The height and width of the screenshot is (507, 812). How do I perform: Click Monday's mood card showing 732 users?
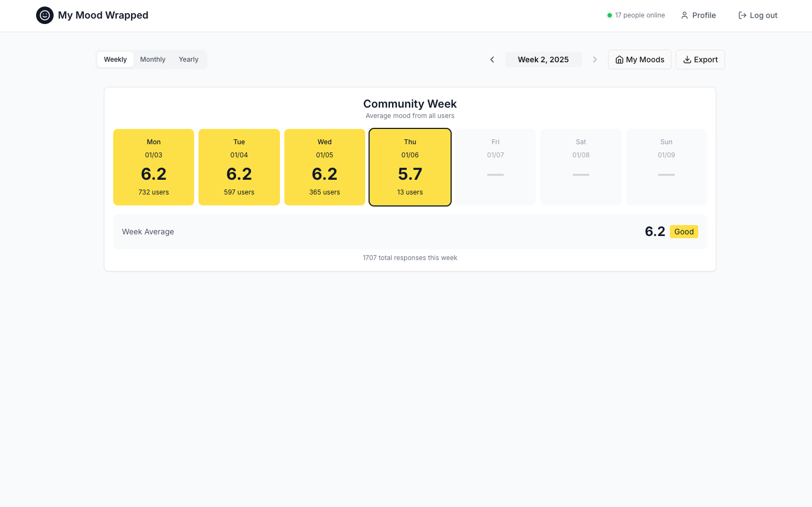154,167
